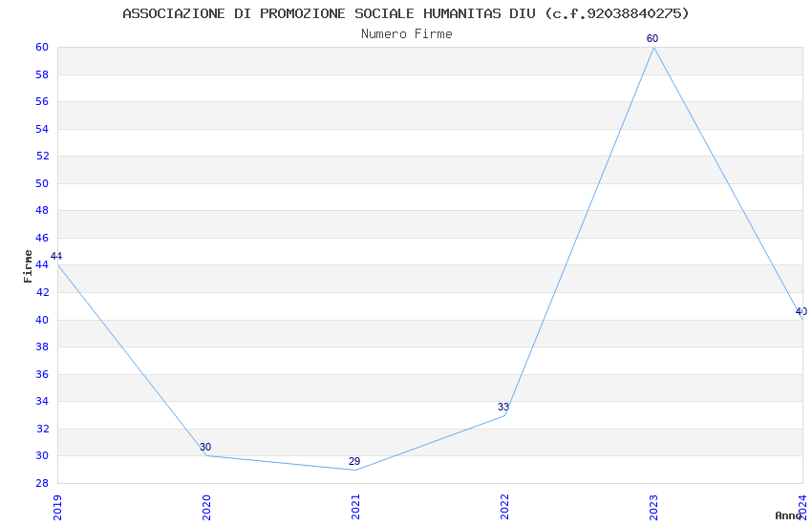Viewport: 812px width, 525px height.
Task: Select the x-axis year 2019
Action: tap(57, 508)
